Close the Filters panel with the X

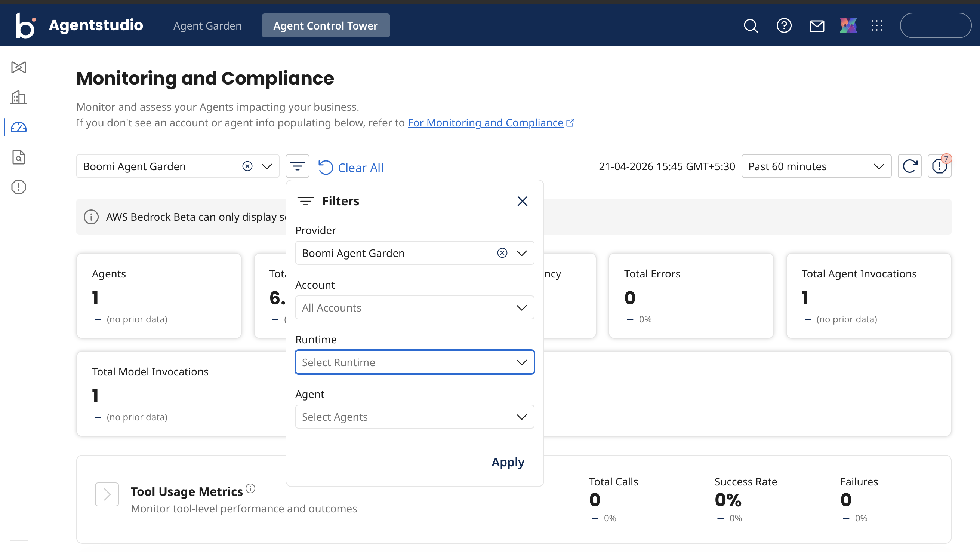pos(523,201)
